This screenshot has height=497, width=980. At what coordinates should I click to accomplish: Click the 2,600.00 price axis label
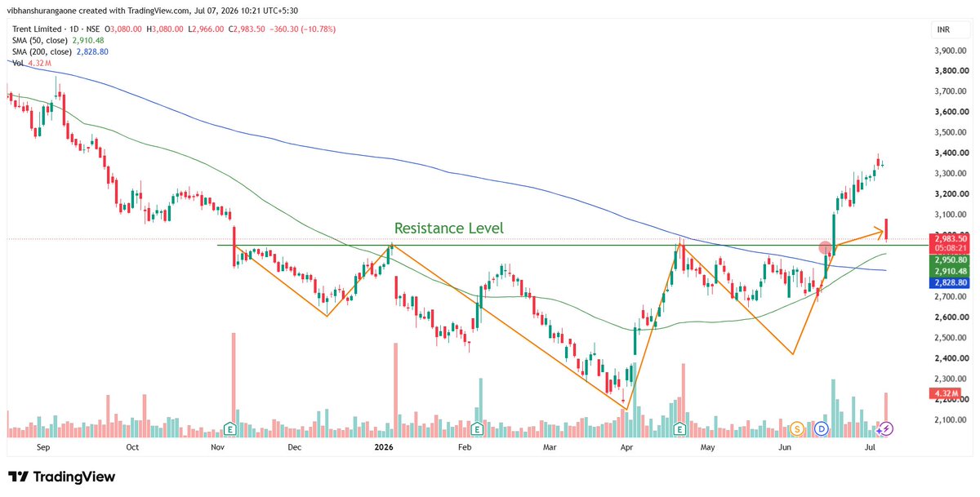point(952,317)
